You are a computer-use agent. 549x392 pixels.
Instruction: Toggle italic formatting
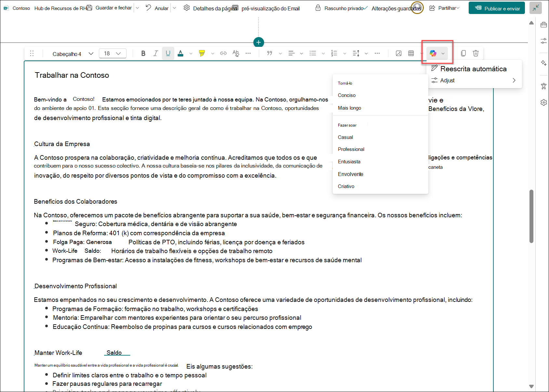click(x=156, y=53)
